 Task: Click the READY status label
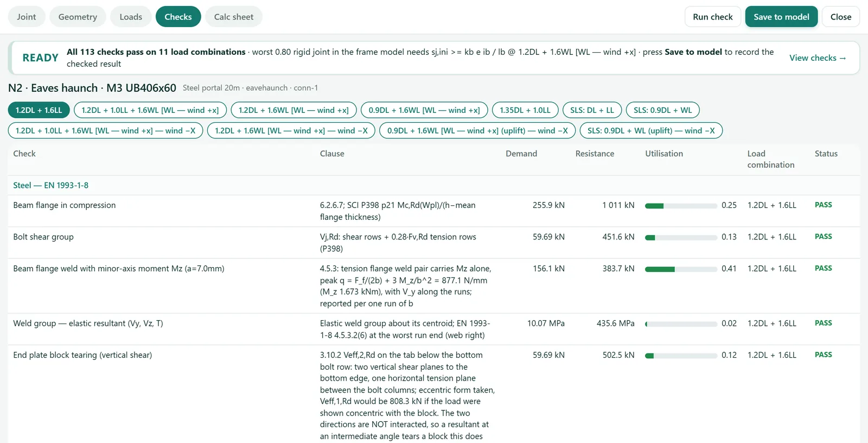pos(40,58)
